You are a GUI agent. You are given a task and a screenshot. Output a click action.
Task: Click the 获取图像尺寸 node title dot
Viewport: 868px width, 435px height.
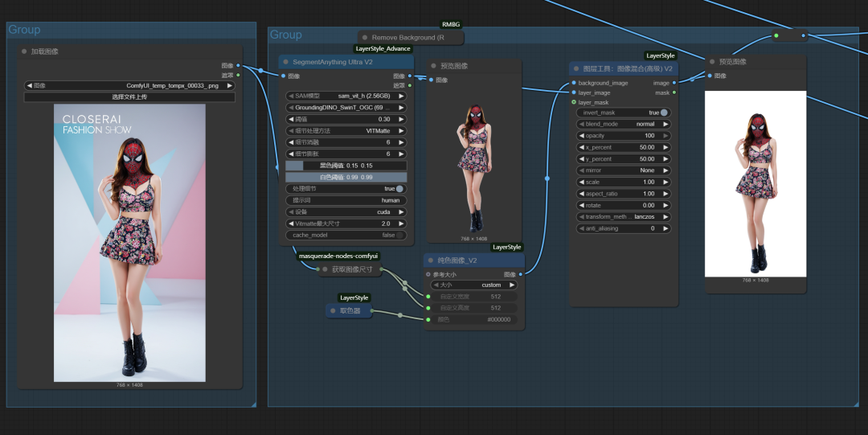point(325,269)
